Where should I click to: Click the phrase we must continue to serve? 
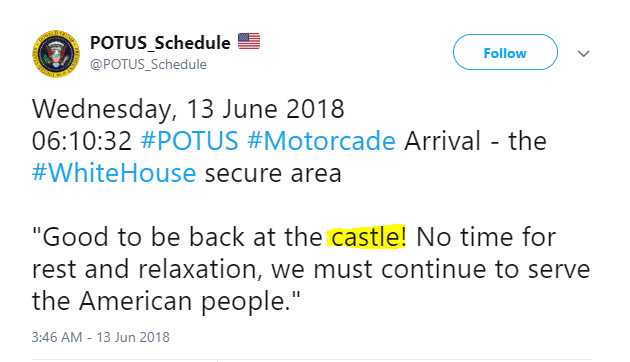430,269
